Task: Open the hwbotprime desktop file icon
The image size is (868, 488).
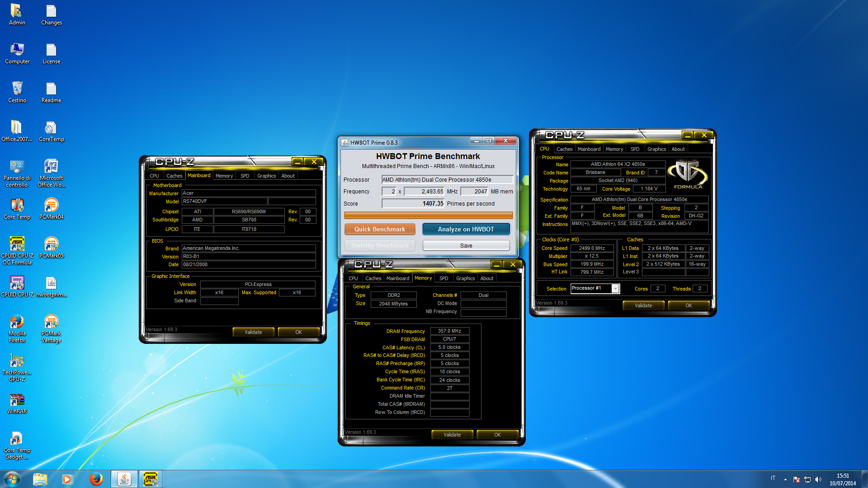Action: tap(51, 286)
